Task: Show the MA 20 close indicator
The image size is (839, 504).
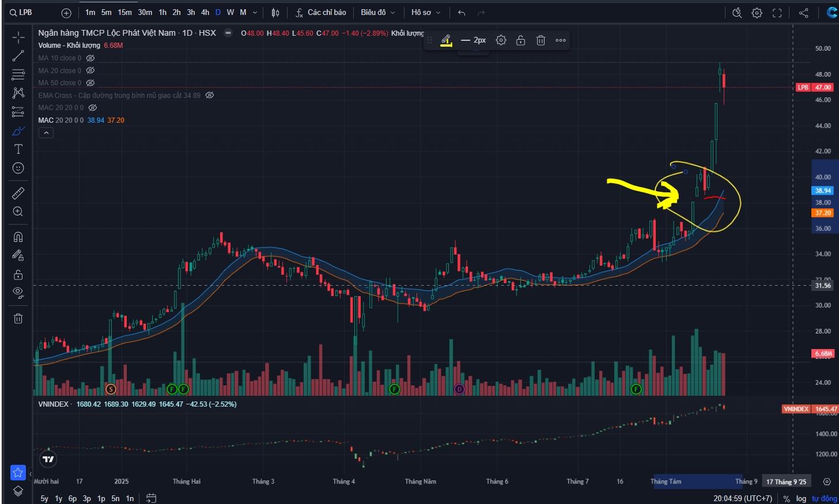Action: (90, 70)
